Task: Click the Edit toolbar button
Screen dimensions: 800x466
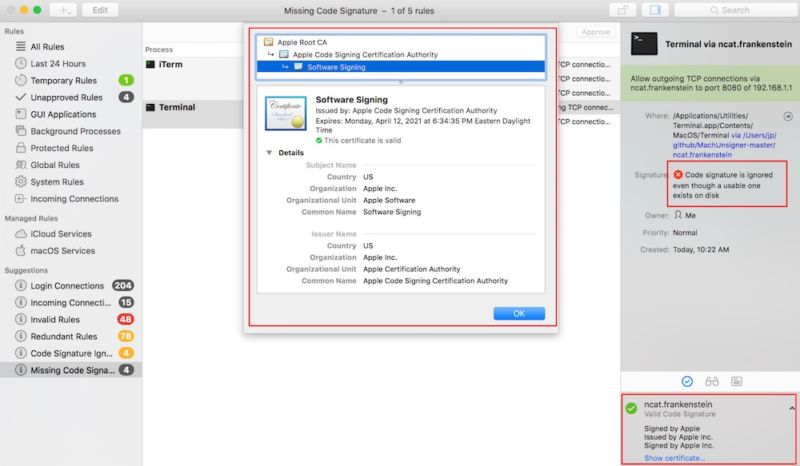Action: (x=100, y=10)
